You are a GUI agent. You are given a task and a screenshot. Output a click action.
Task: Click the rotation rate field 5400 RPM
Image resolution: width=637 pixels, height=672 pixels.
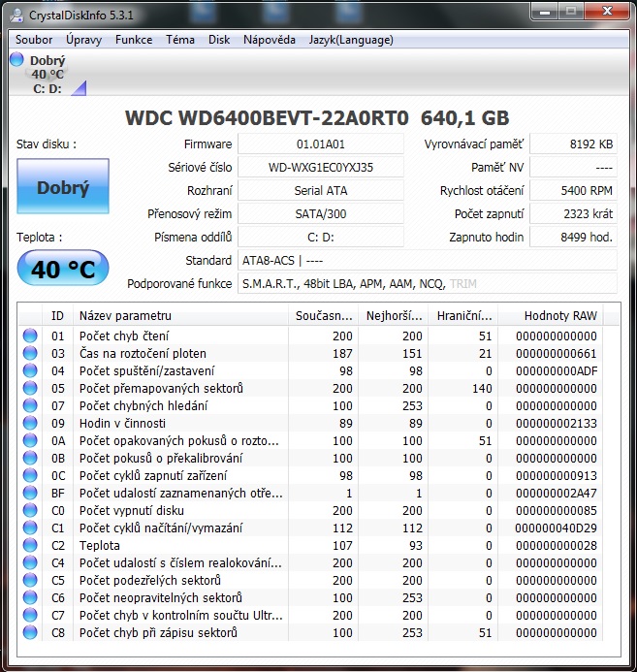tap(573, 190)
